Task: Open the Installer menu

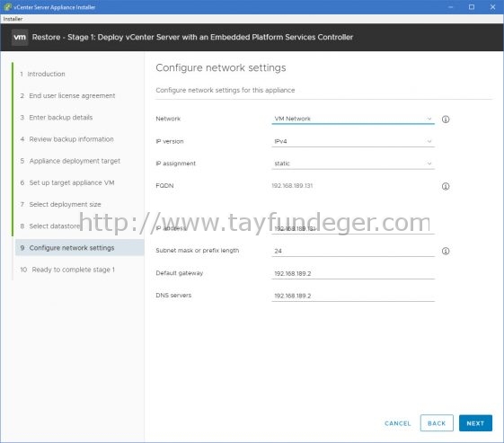Action: [x=13, y=19]
